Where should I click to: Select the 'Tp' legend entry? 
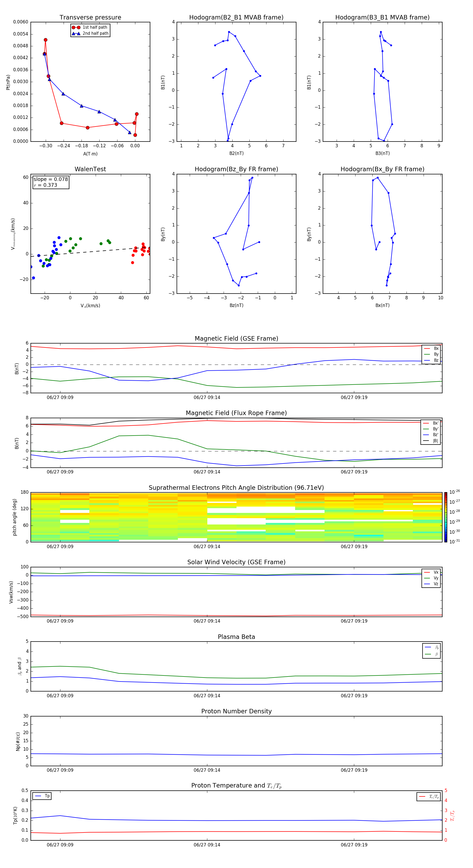42,796
